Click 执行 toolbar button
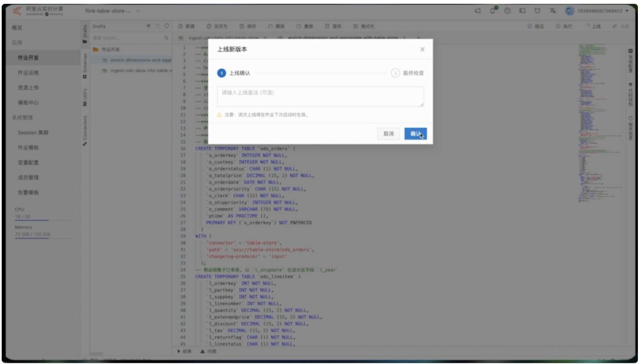Image resolution: width=643 pixels, height=364 pixels. pos(564,26)
